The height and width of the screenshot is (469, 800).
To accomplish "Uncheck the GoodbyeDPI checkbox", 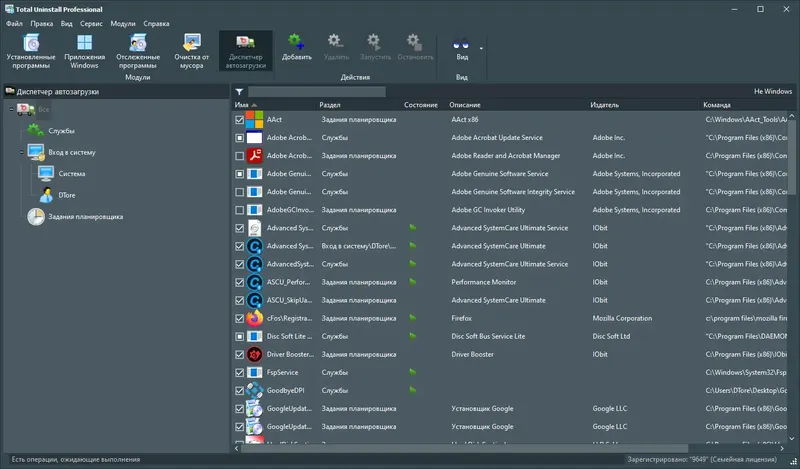I will click(x=239, y=390).
